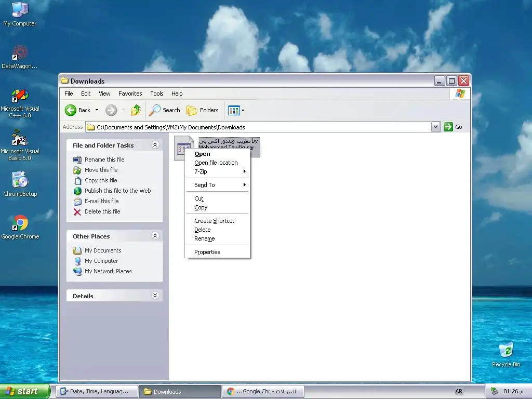Click the Back arrow button
The height and width of the screenshot is (399, 532).
coord(78,110)
